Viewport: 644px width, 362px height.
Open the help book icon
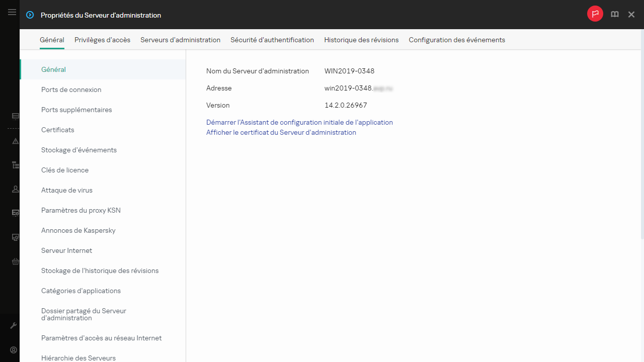click(x=615, y=15)
